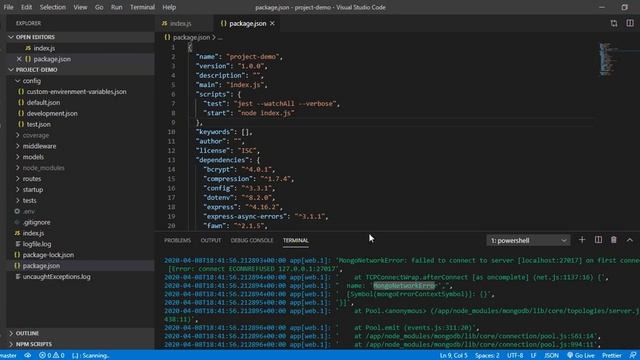Open test.json file

[38, 124]
